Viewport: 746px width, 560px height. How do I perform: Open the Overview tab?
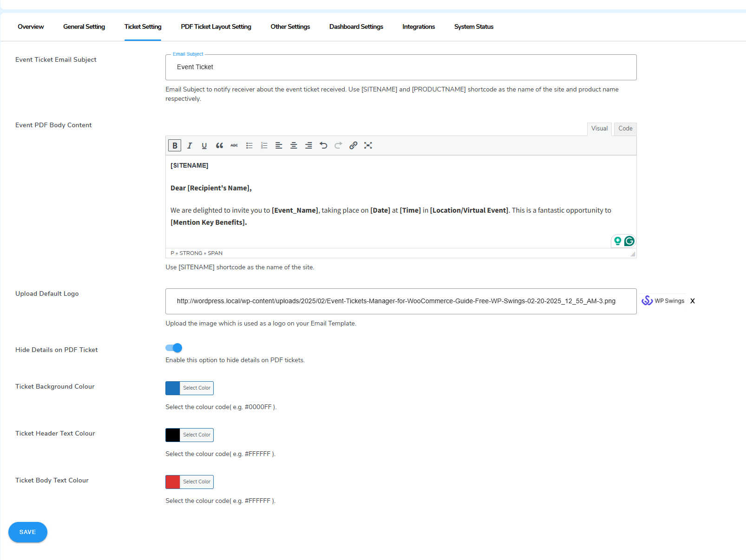pos(31,26)
